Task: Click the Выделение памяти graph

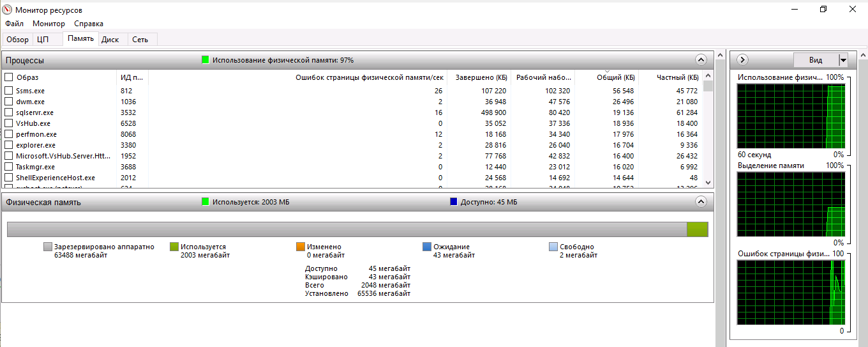Action: coord(790,204)
